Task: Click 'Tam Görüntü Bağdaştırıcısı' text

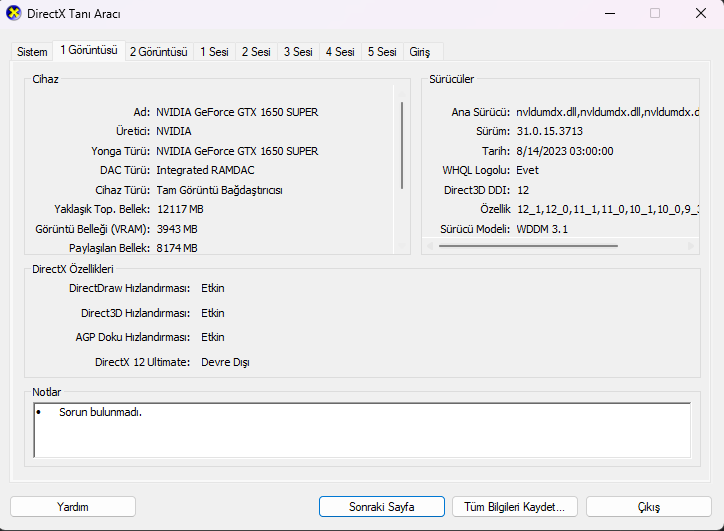Action: 219,190
